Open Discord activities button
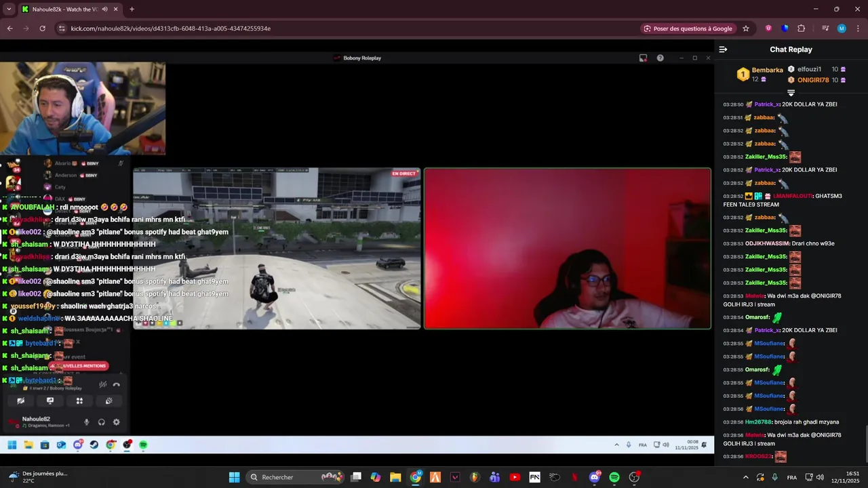Screen dimensions: 868x488 pyautogui.click(x=79, y=401)
